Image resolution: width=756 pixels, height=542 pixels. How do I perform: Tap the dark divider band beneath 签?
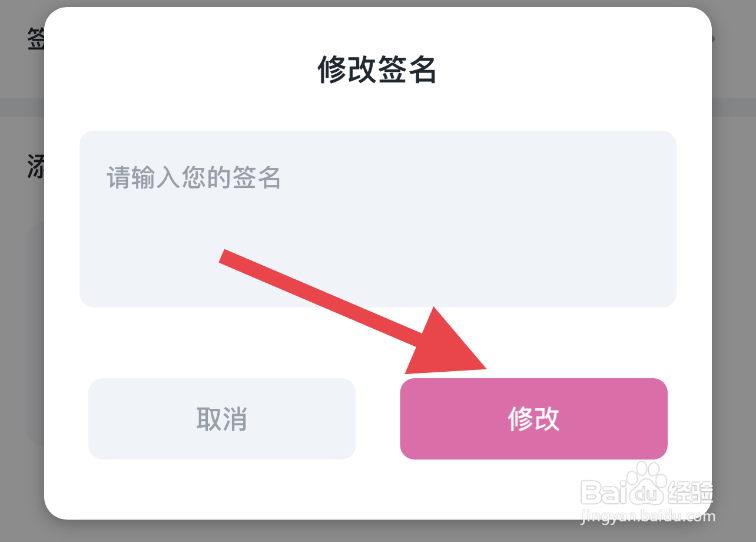[x=21, y=107]
